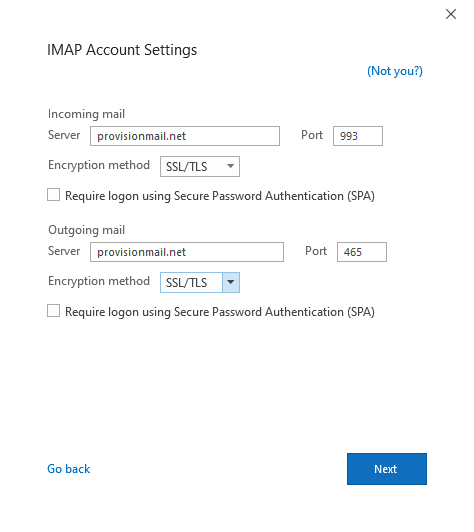The image size is (474, 532).
Task: Select the incoming port 993 field
Action: pyautogui.click(x=358, y=136)
